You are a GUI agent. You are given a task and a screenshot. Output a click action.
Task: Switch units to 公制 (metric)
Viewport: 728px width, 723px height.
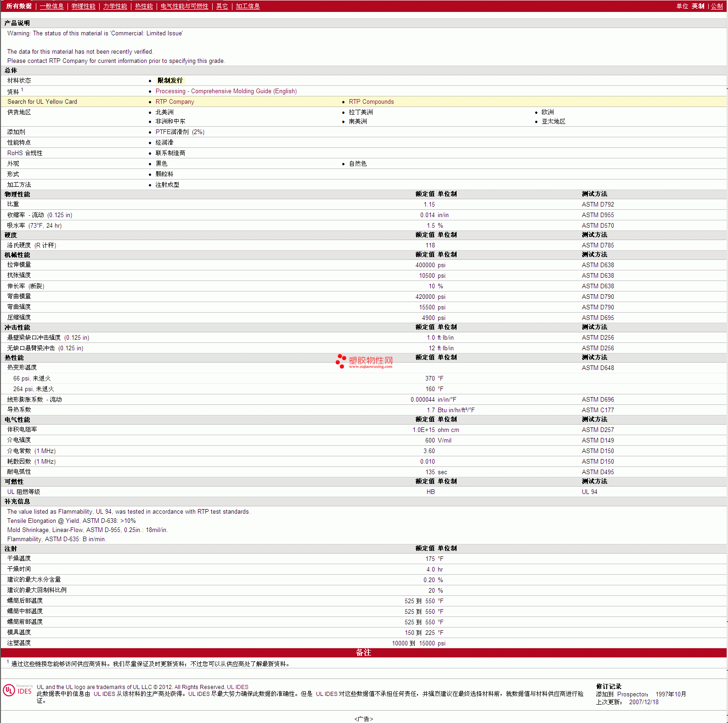click(717, 6)
